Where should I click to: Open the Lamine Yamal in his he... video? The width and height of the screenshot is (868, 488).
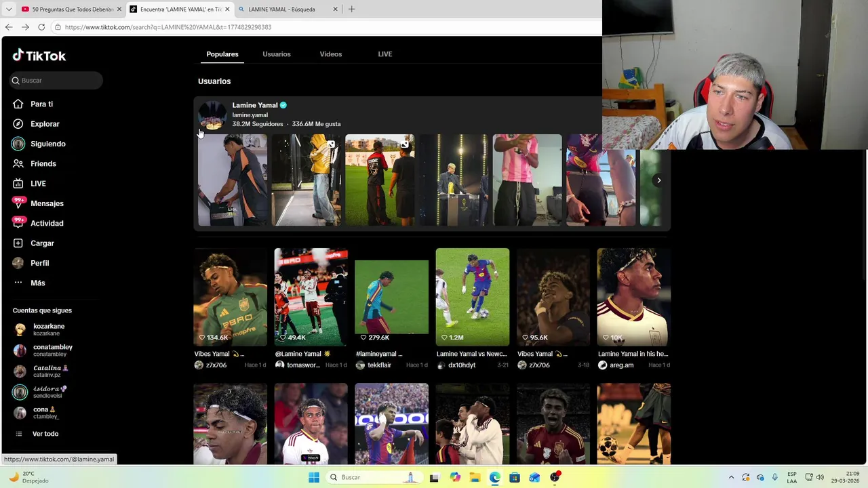[x=634, y=297]
